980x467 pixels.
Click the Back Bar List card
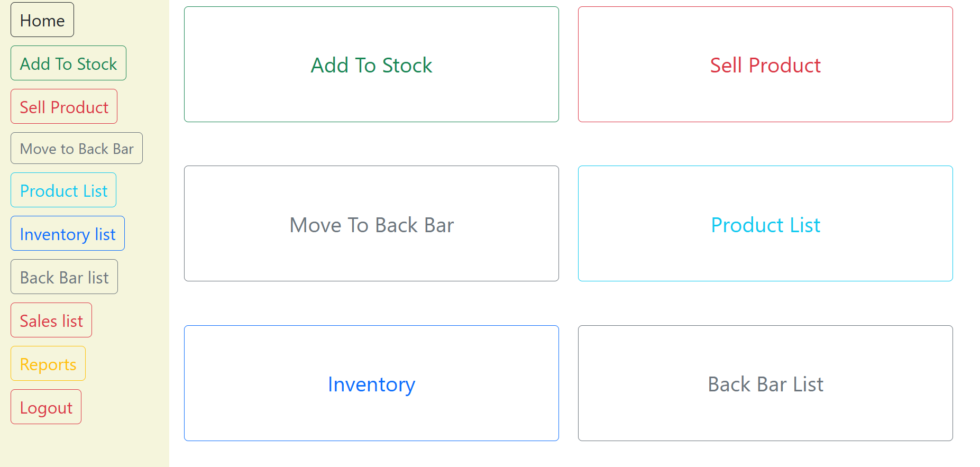765,383
